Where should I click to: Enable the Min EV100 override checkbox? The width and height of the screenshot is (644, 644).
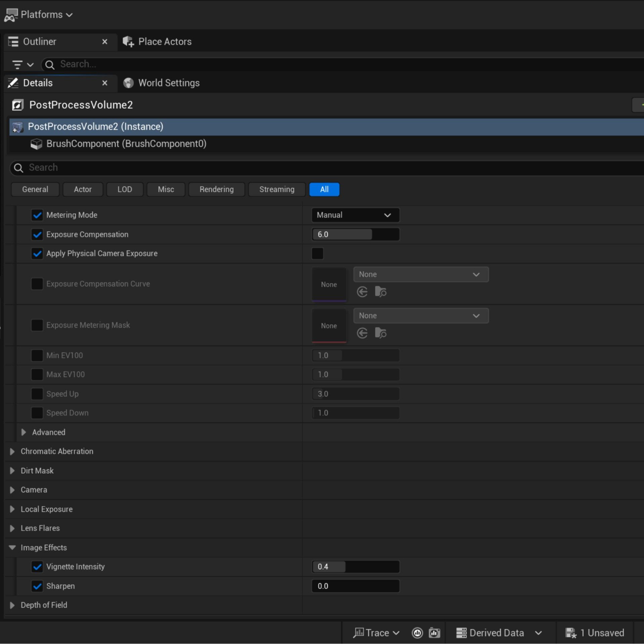click(37, 356)
